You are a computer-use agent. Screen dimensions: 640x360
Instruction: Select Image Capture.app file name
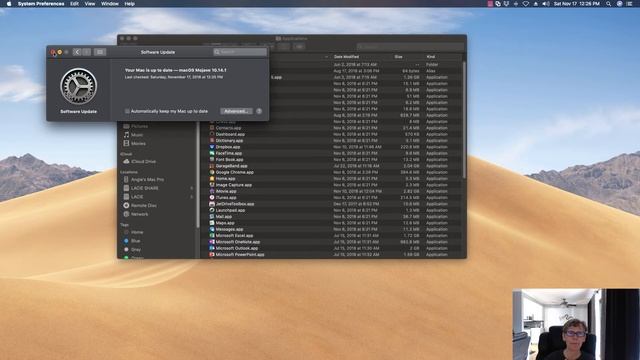[x=234, y=184]
